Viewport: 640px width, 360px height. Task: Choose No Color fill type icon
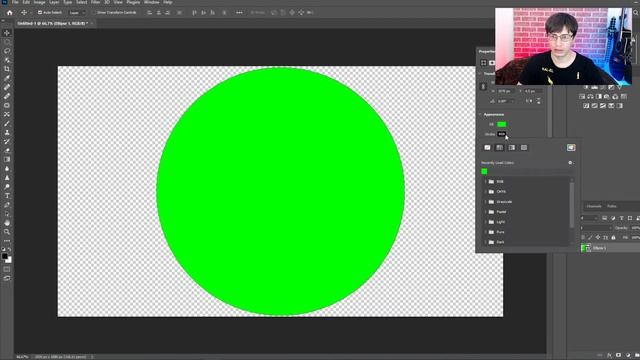487,148
